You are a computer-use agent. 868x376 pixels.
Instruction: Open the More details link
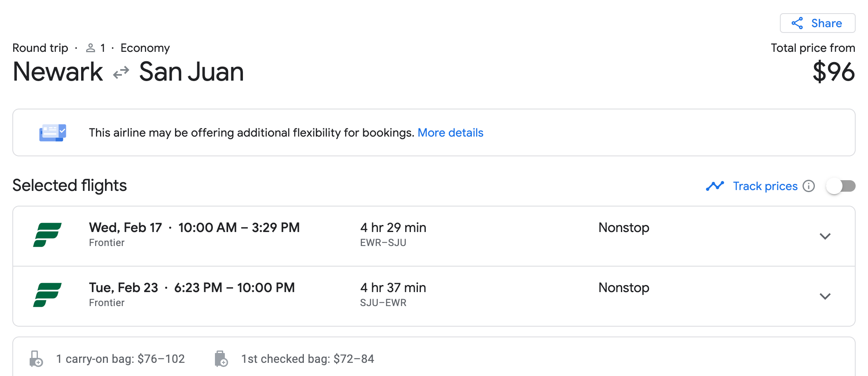[450, 132]
